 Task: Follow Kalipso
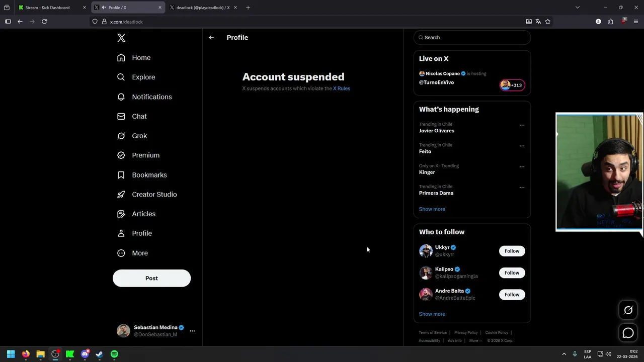pos(512,273)
